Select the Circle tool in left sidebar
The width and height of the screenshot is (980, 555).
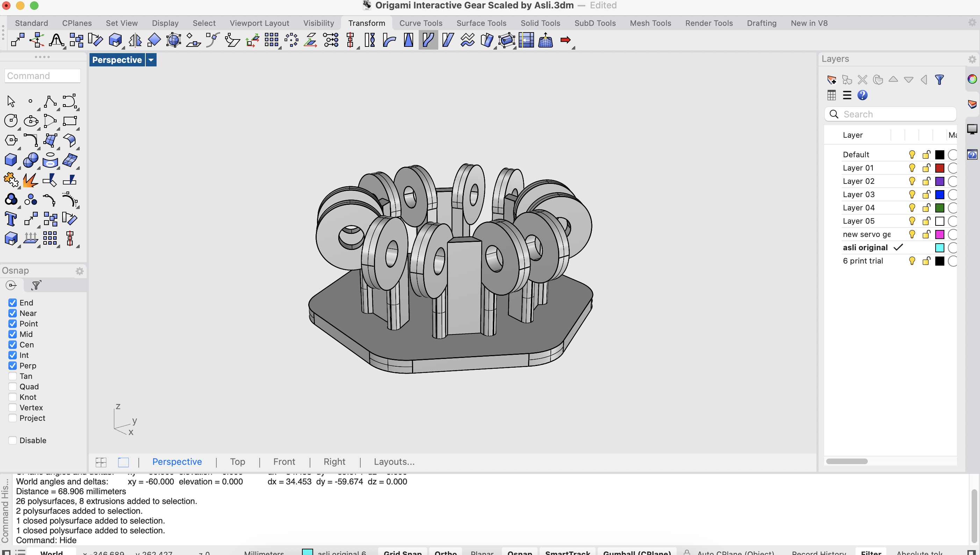click(x=11, y=121)
